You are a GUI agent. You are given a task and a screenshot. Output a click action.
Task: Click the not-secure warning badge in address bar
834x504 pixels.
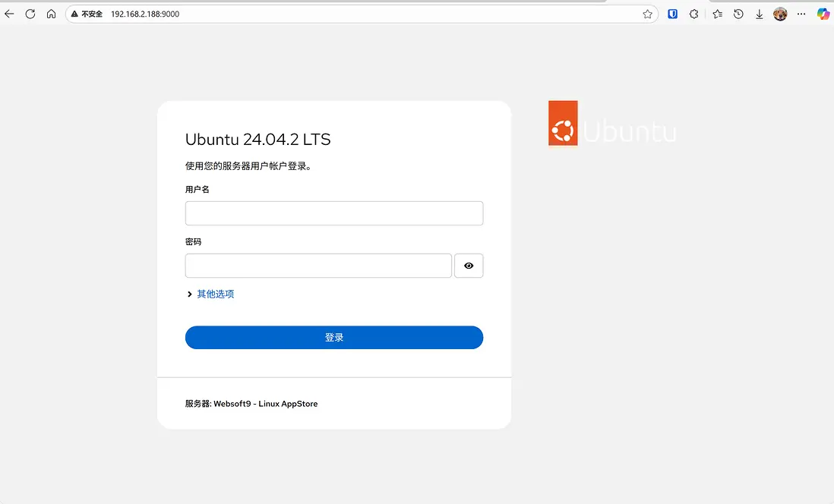(87, 14)
